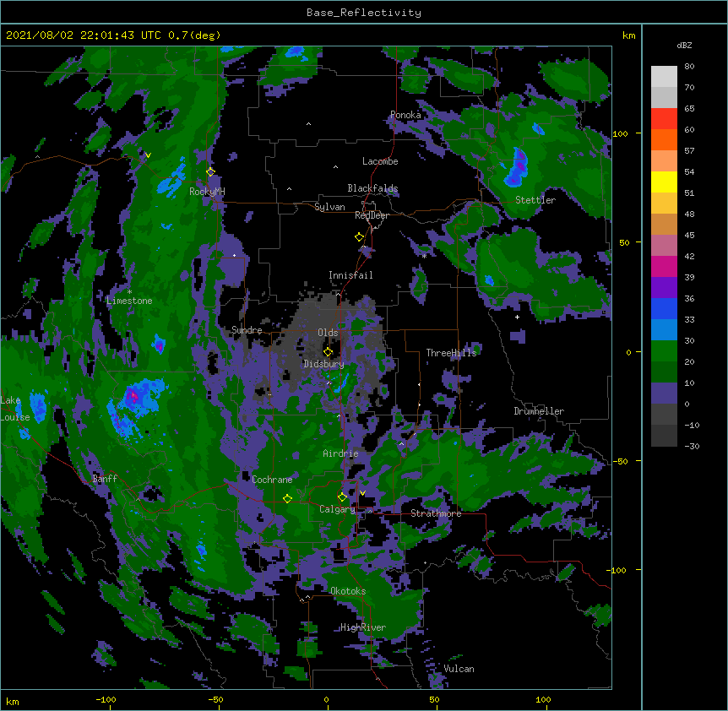Click the Limestone label
Viewport: 728px width, 711px height.
tap(129, 301)
